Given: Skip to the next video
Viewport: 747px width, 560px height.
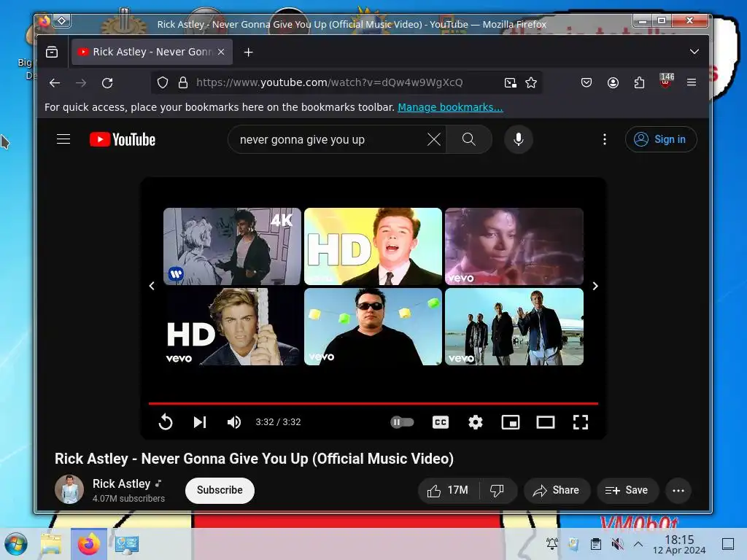Looking at the screenshot, I should click(x=200, y=422).
